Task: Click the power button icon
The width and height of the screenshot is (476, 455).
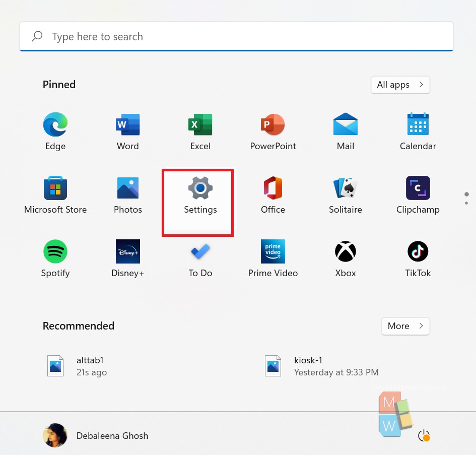Action: [424, 435]
